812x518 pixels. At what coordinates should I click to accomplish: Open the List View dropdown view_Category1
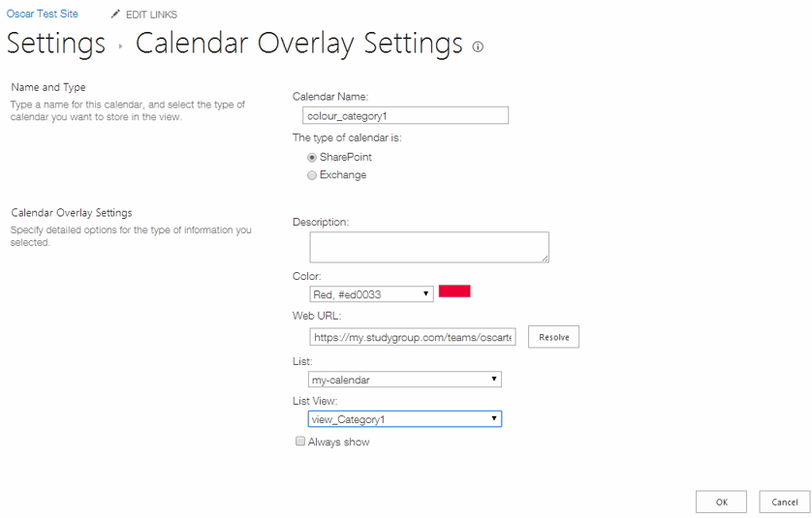point(405,418)
